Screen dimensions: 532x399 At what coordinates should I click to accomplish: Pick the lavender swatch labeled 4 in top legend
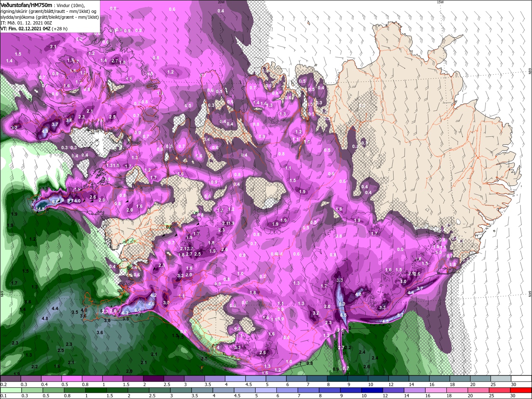pos(235,378)
